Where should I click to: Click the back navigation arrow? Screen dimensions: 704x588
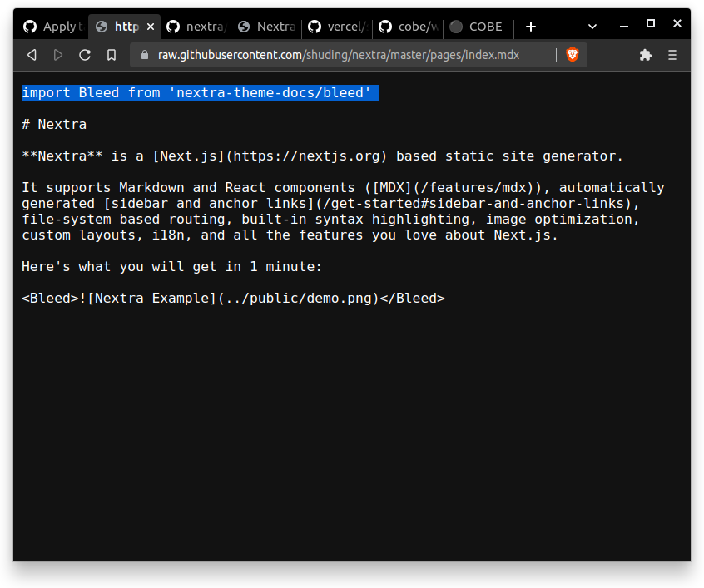(32, 55)
